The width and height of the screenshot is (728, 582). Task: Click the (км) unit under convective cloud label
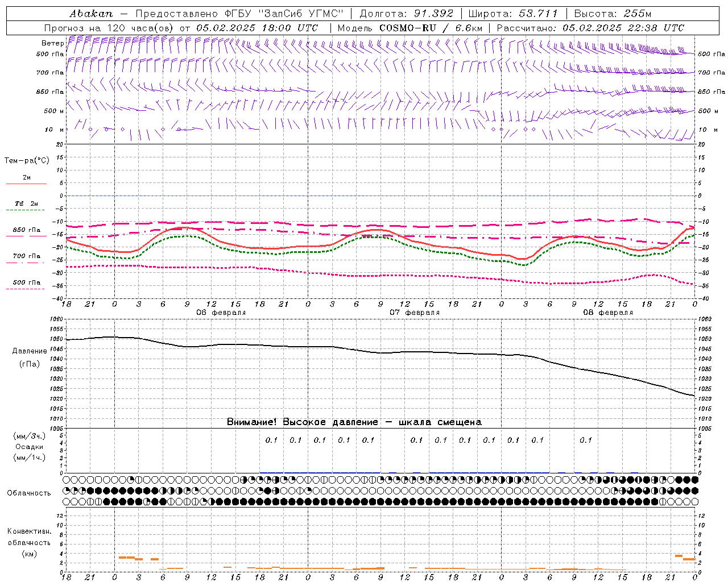coord(29,554)
